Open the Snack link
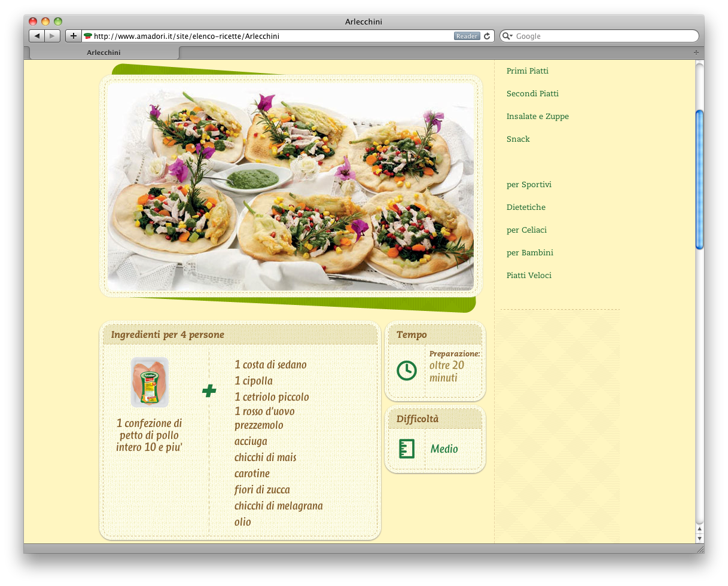 (518, 139)
